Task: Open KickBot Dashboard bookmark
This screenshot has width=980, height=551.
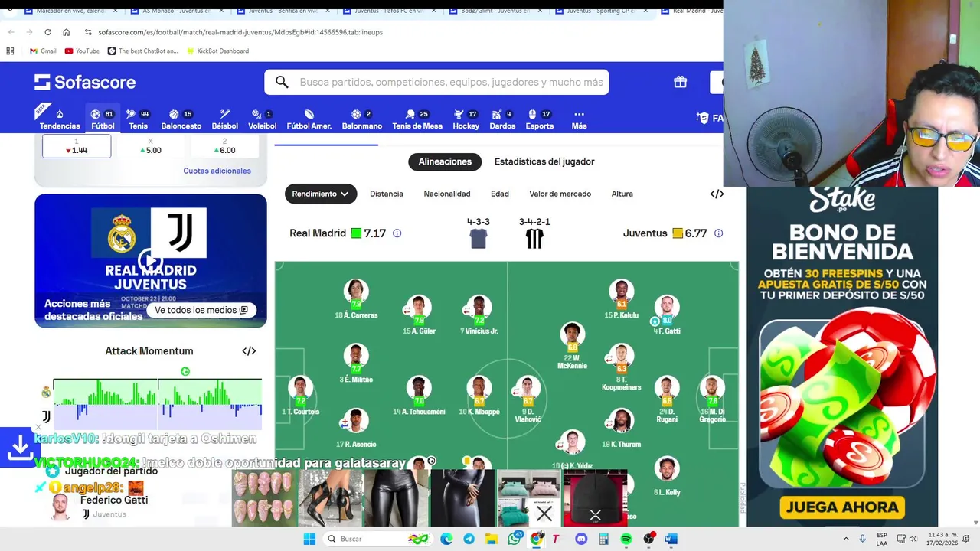Action: click(217, 51)
